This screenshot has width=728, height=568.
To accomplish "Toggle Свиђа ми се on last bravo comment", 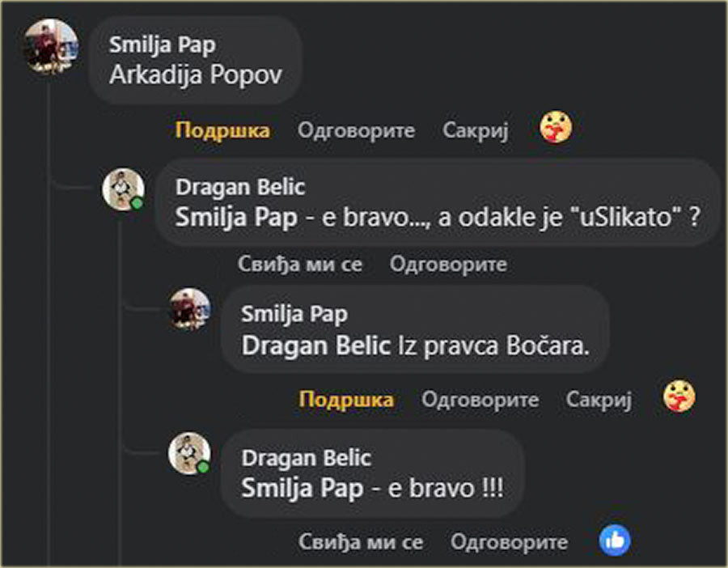I will [361, 542].
